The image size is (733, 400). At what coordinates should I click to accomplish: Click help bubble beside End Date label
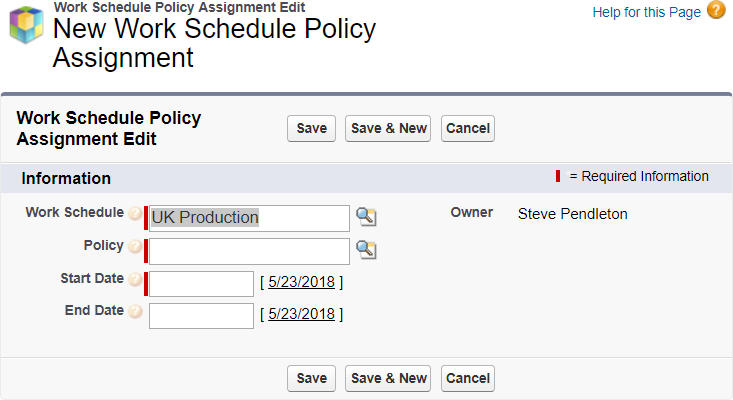[x=135, y=312]
